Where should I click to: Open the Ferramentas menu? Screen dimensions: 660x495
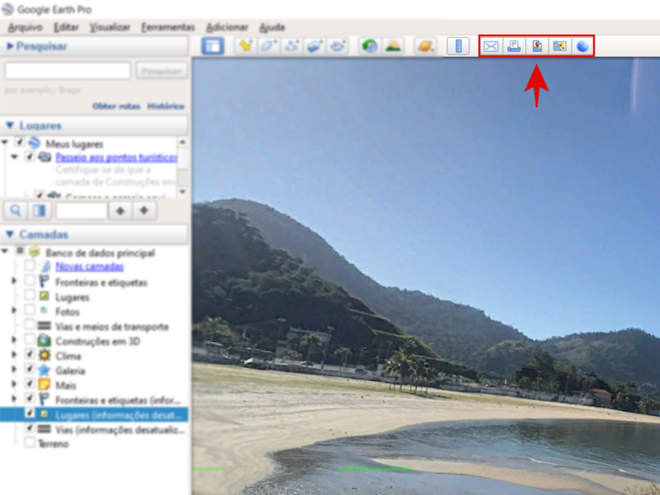(x=168, y=27)
